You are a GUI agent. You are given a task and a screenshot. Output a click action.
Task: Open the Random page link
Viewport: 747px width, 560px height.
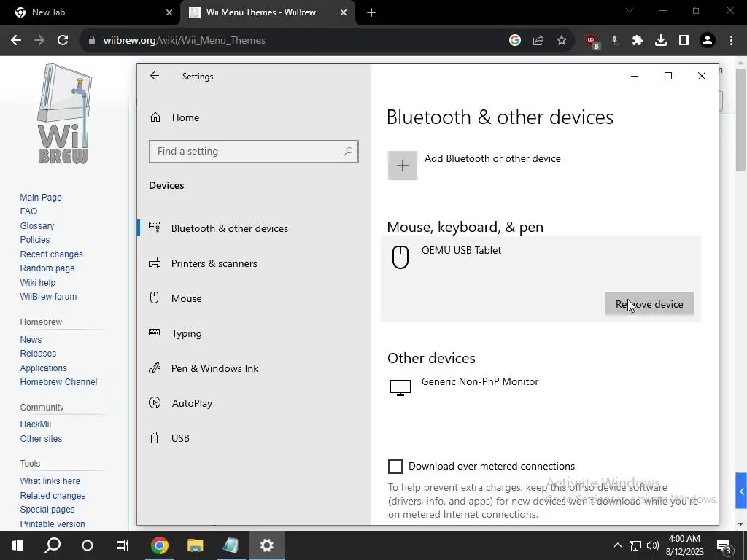coord(47,268)
